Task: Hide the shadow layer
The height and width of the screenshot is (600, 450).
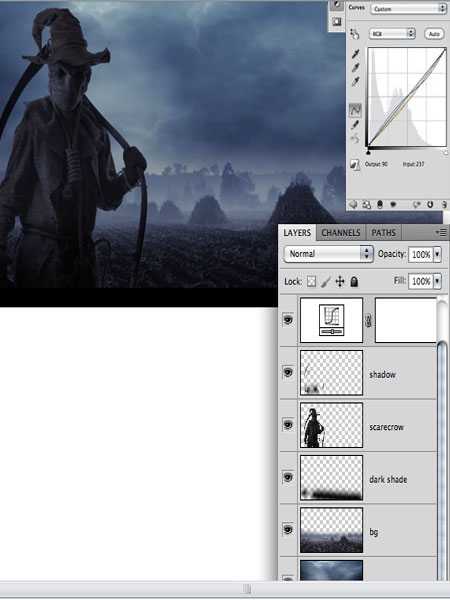Action: tap(288, 372)
